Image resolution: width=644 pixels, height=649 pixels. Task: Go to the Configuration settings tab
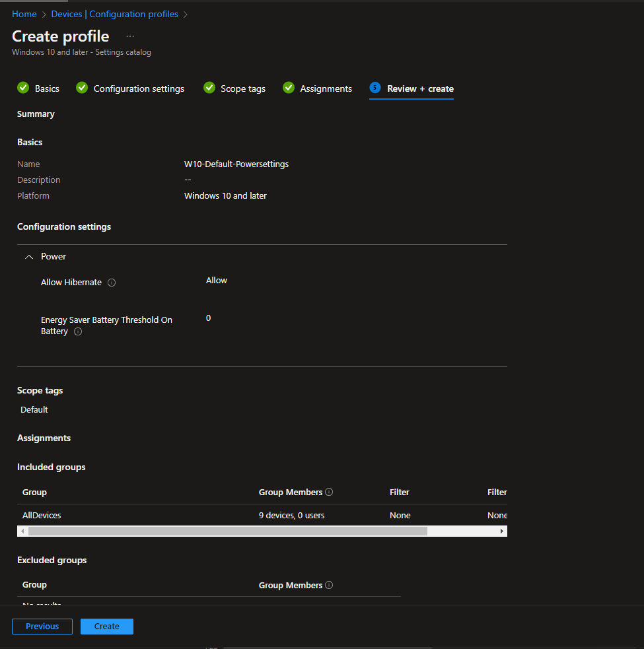pyautogui.click(x=139, y=88)
